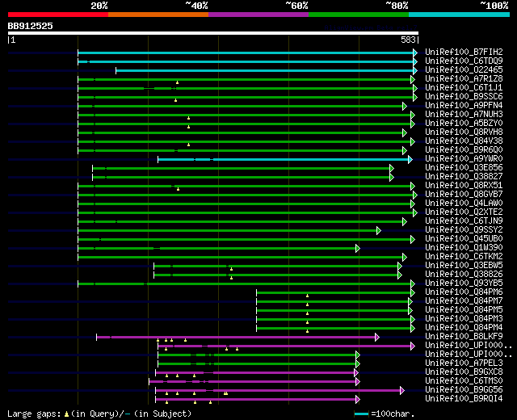
Task: Select the UniRef100_Q84PM5 label
Action: [464, 310]
